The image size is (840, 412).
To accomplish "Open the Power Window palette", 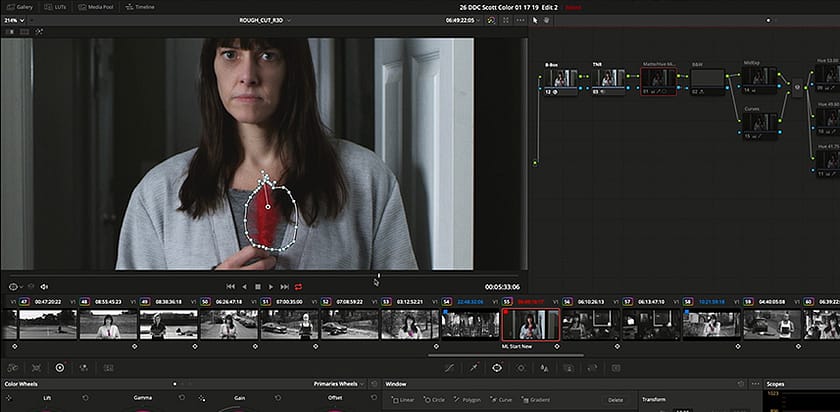I will click(x=497, y=368).
